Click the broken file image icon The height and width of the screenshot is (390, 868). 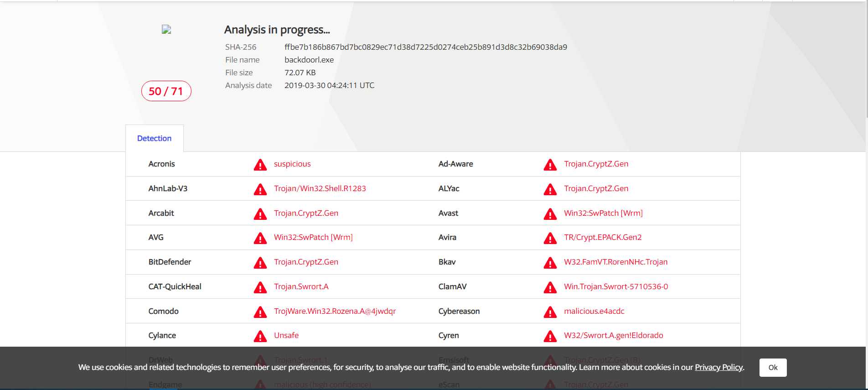166,29
